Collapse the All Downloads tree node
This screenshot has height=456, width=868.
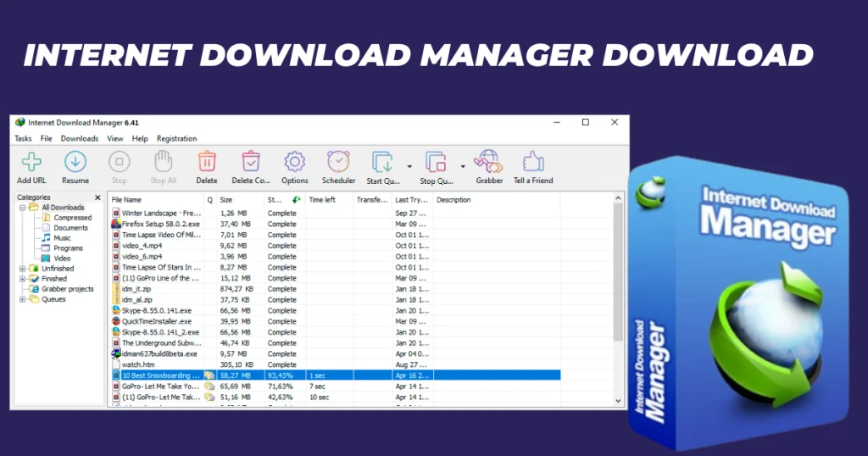23,208
